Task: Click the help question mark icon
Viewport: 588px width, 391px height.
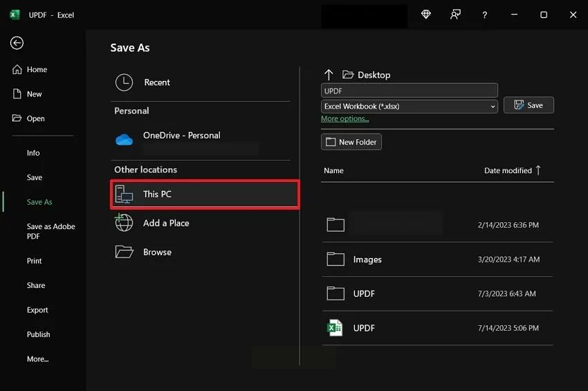Action: click(484, 15)
